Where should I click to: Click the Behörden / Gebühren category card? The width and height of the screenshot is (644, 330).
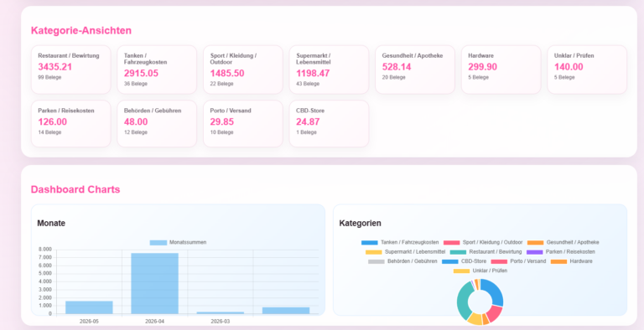pos(157,124)
